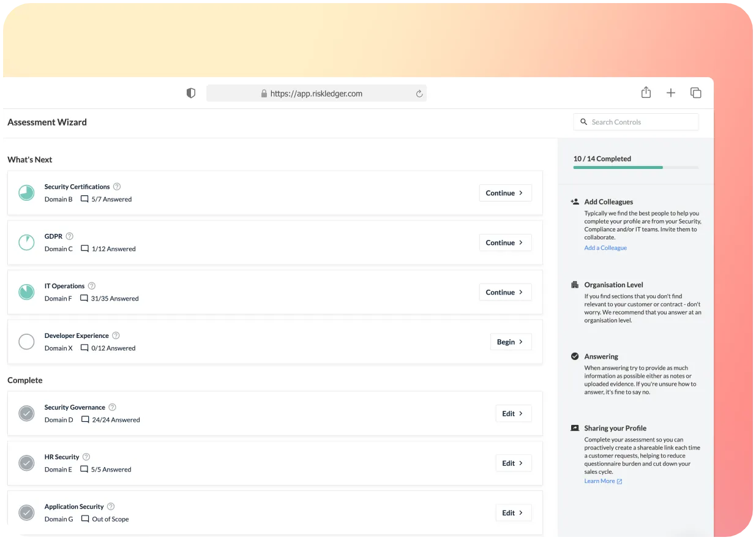Focus the Search Controls input field
This screenshot has width=756, height=540.
click(x=636, y=122)
